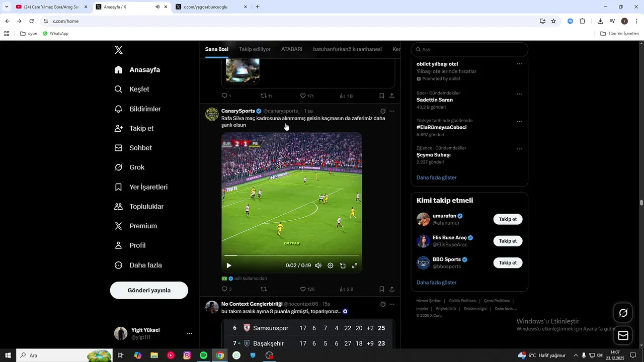Open Grok from sidebar
644x362 pixels.
(x=129, y=167)
